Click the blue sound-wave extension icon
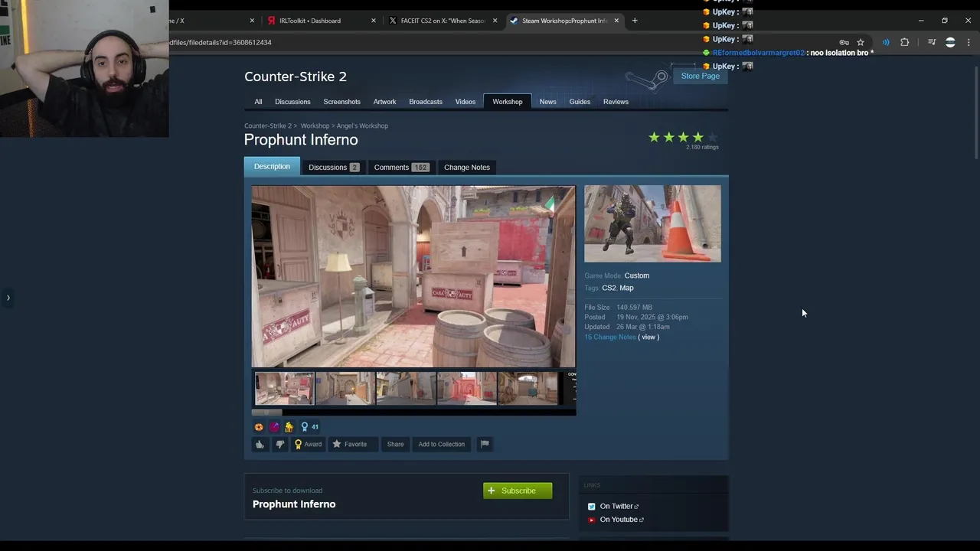 [886, 42]
